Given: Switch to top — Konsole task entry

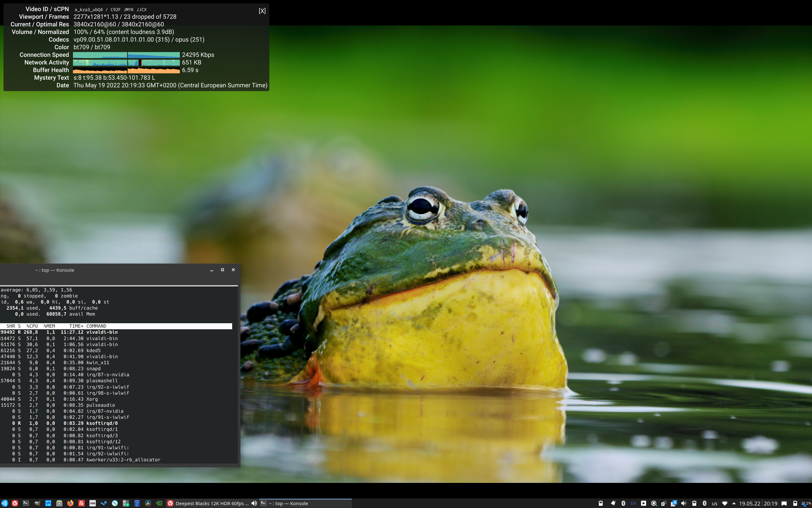Looking at the screenshot, I should pos(305,503).
